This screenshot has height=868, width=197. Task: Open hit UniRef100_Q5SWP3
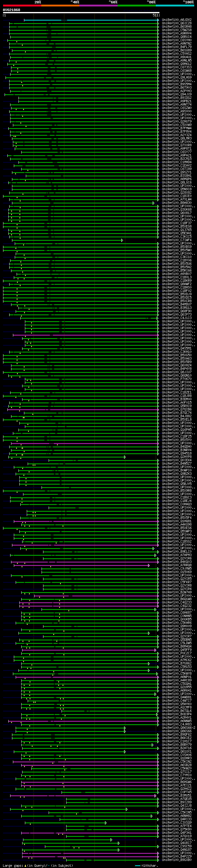(176, 531)
